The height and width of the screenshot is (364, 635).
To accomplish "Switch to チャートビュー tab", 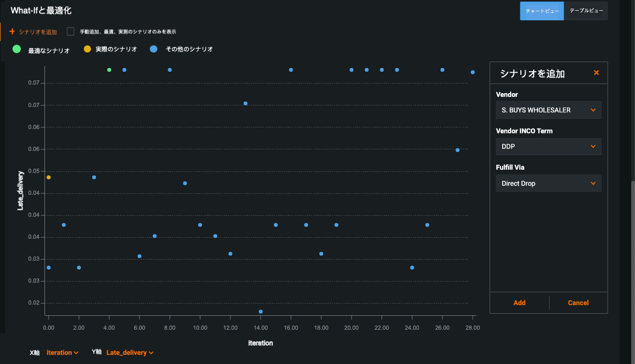I will coord(542,11).
